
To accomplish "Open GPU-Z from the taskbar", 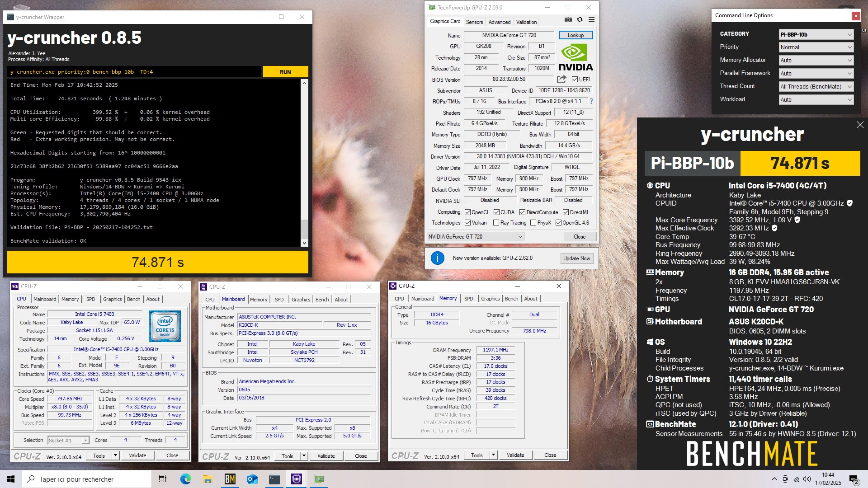I will pos(319,479).
